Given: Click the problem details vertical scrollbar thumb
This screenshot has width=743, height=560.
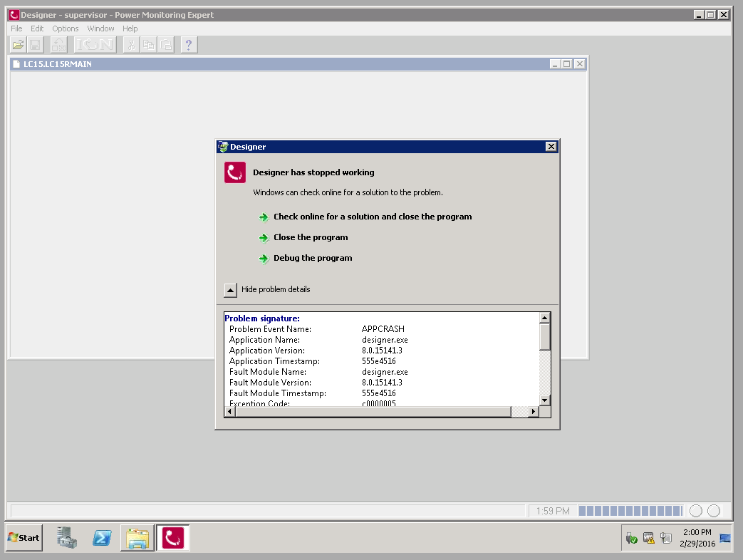Looking at the screenshot, I should coord(544,337).
